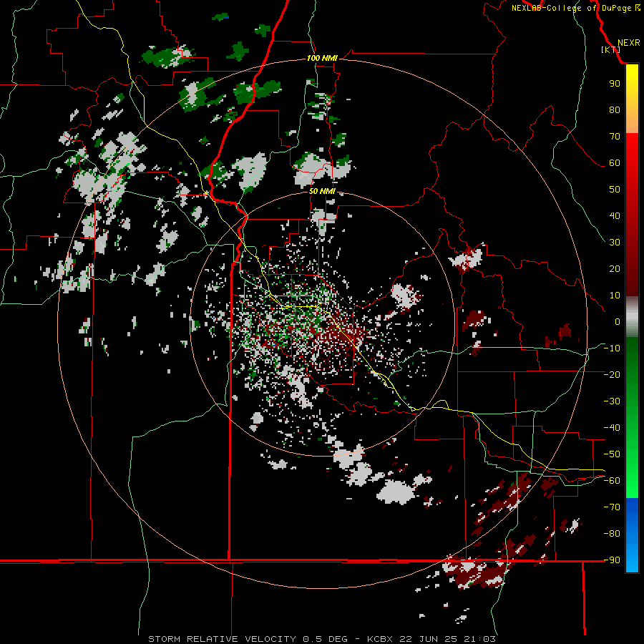644x644 pixels.
Task: Click the "STORM RELATIVE VELOCITY" caption text
Action: click(223, 639)
